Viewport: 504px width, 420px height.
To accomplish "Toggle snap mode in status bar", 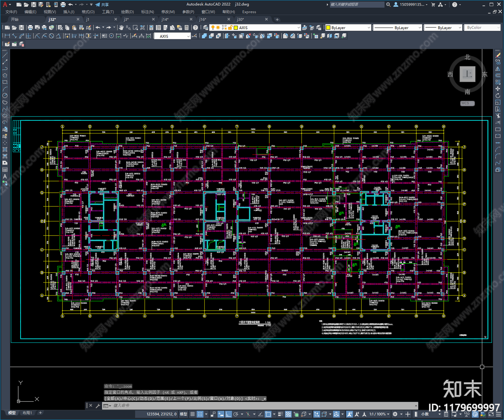I will point(200,414).
